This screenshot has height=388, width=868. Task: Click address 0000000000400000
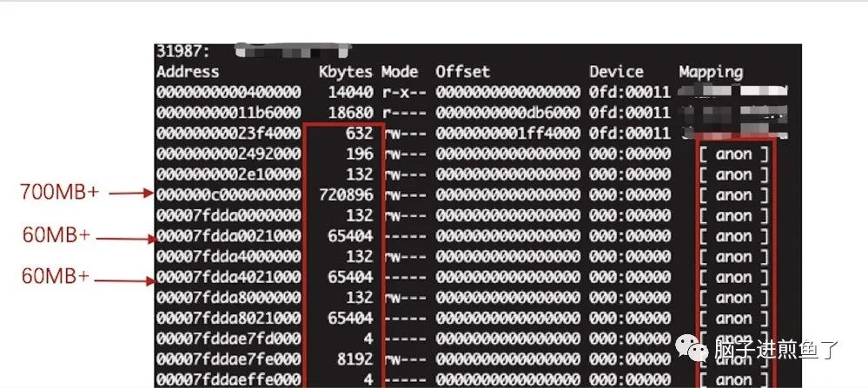[229, 92]
